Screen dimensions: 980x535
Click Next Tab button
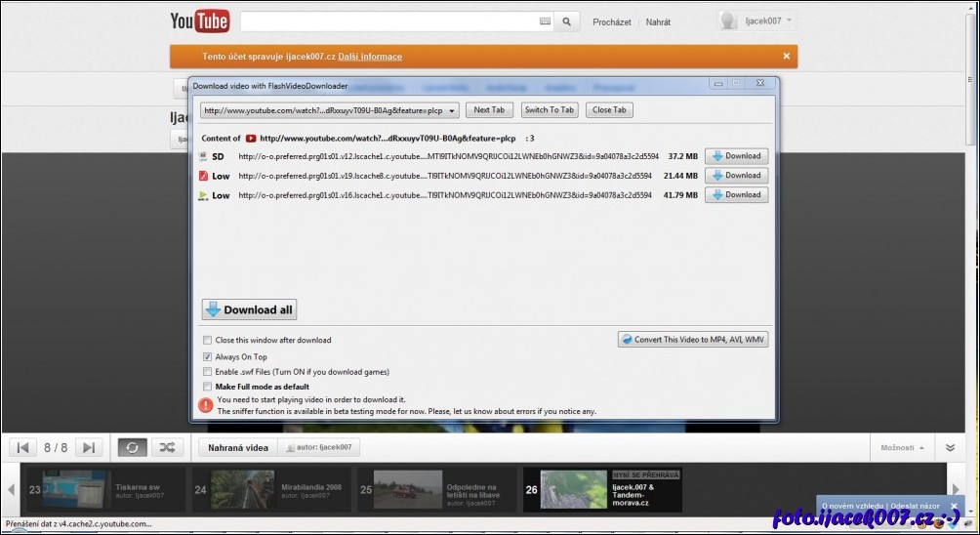(x=489, y=110)
